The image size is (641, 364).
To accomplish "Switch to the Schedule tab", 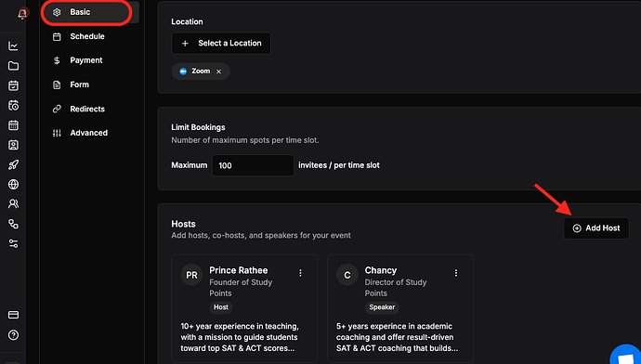I will point(86,36).
